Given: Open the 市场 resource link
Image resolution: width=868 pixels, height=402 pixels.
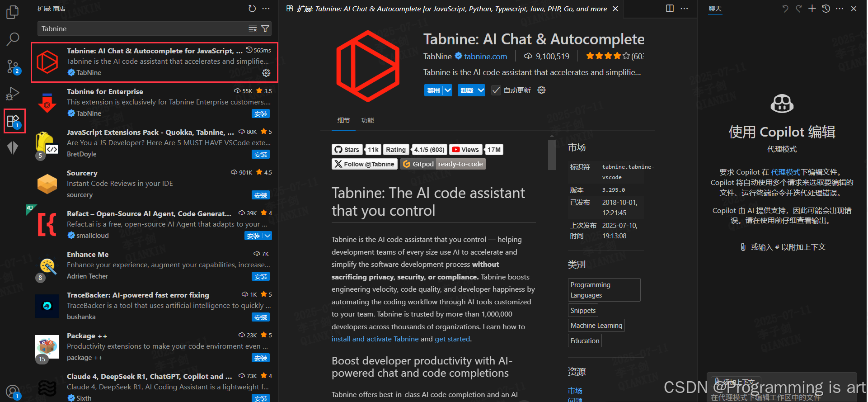Looking at the screenshot, I should (575, 391).
